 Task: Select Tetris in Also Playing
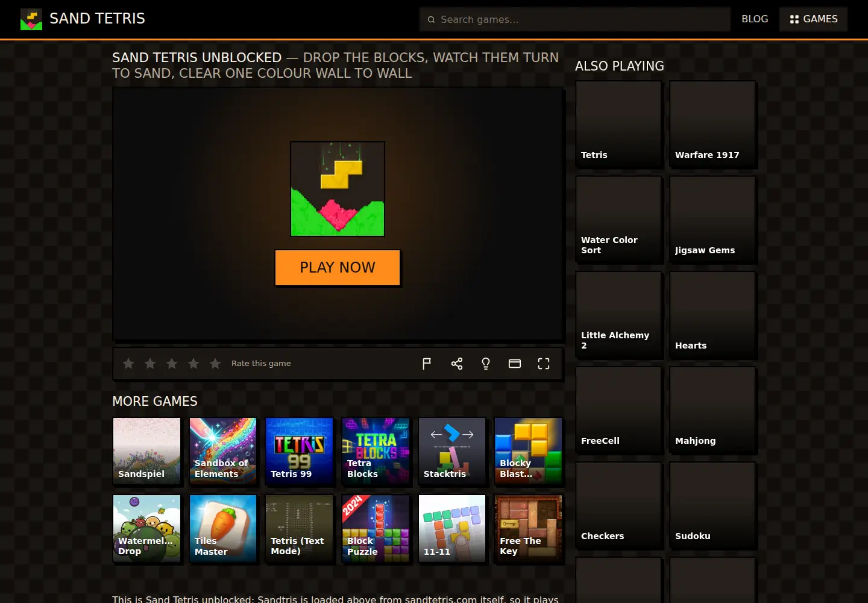tap(618, 124)
